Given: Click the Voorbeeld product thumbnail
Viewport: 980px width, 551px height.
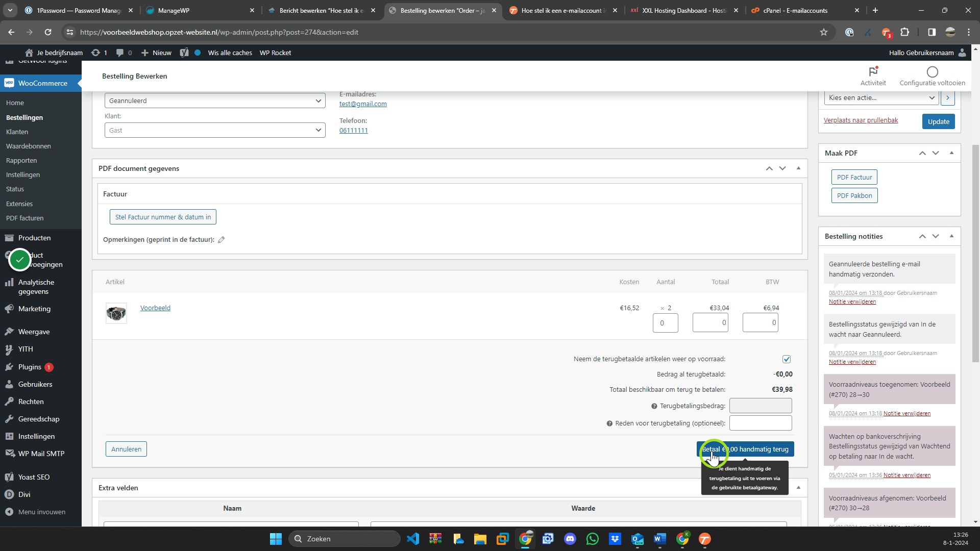Looking at the screenshot, I should point(116,313).
